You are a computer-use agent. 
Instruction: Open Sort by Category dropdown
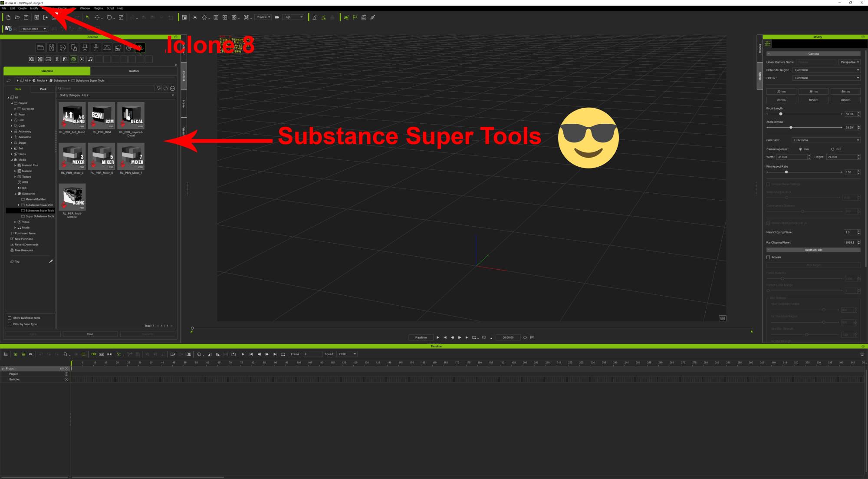[x=116, y=95]
